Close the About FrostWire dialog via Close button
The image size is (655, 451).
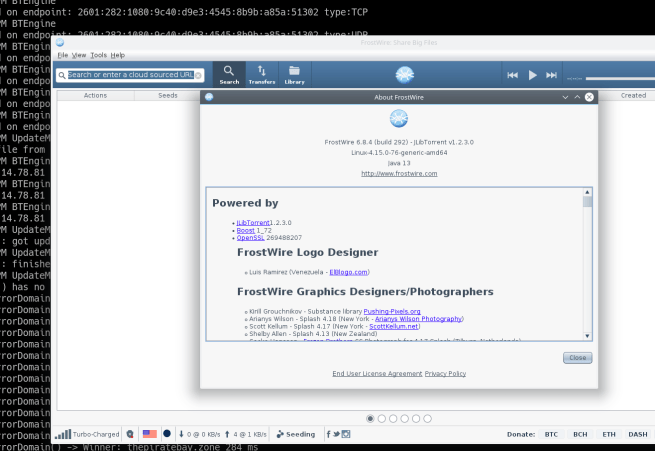tap(576, 357)
